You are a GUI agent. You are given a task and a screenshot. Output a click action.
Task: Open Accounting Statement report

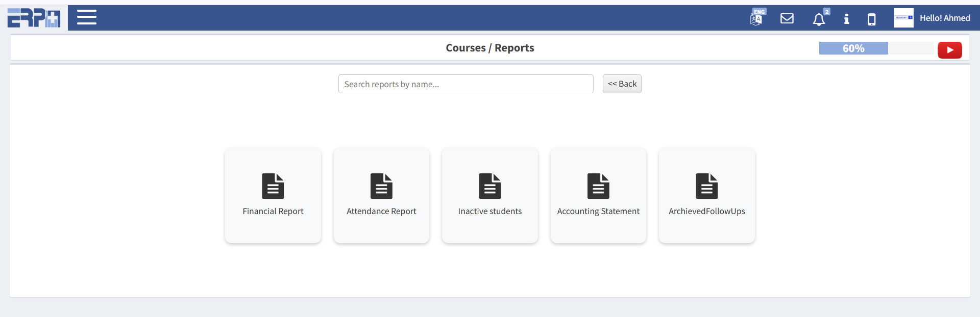[598, 195]
